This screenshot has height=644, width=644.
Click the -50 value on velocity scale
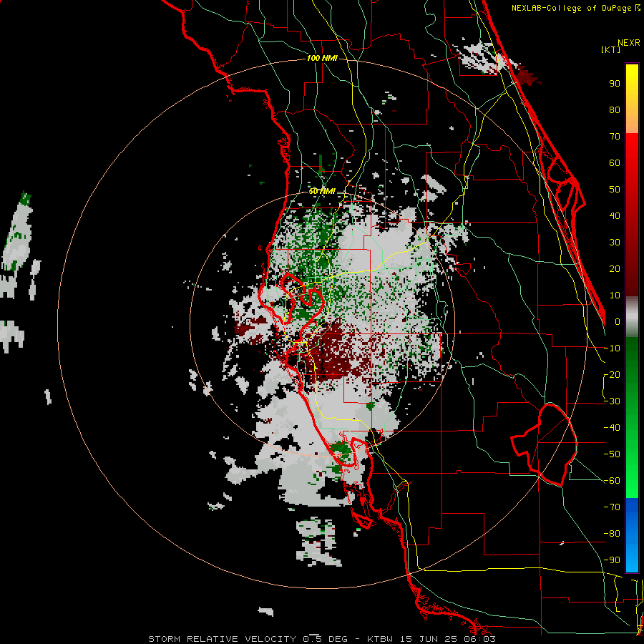pos(612,454)
